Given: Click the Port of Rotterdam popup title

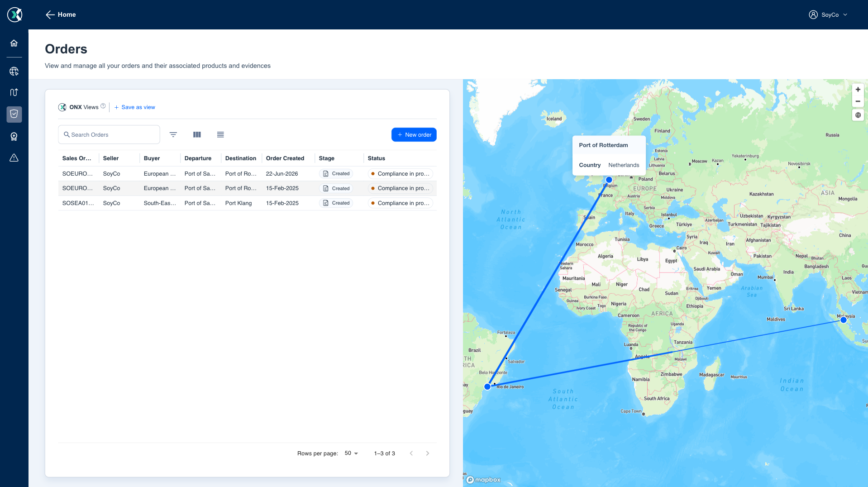Looking at the screenshot, I should 603,145.
